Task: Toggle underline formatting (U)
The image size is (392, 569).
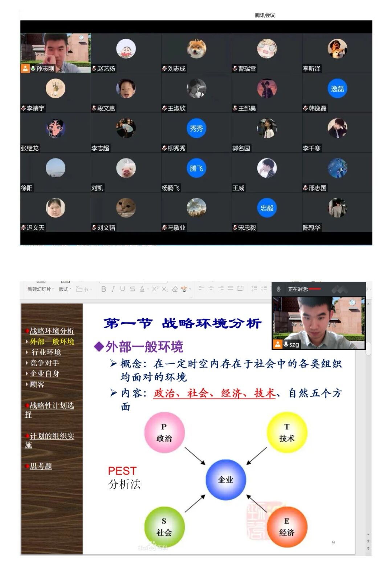Action: tap(123, 289)
